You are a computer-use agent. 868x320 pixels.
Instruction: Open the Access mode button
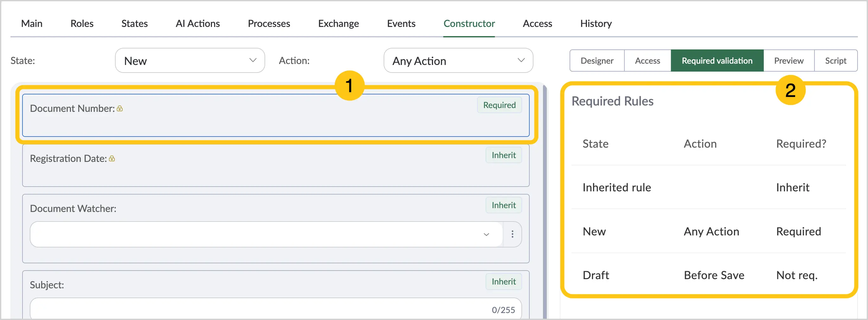point(648,61)
